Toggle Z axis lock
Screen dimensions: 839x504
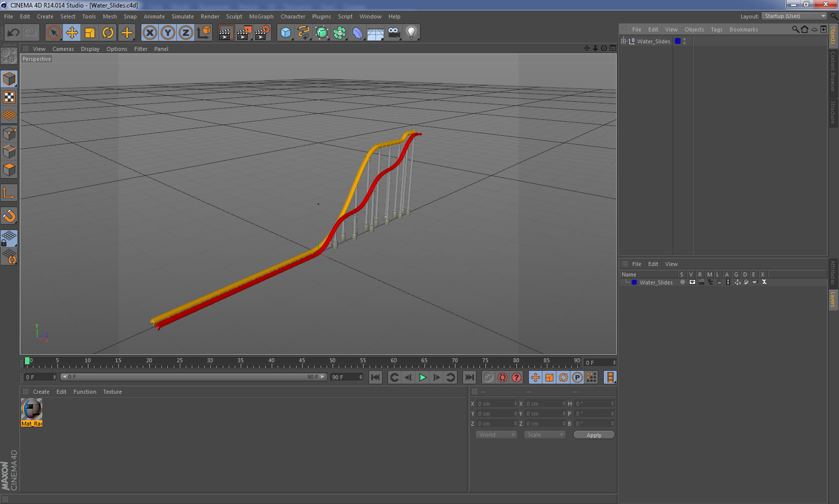(186, 33)
